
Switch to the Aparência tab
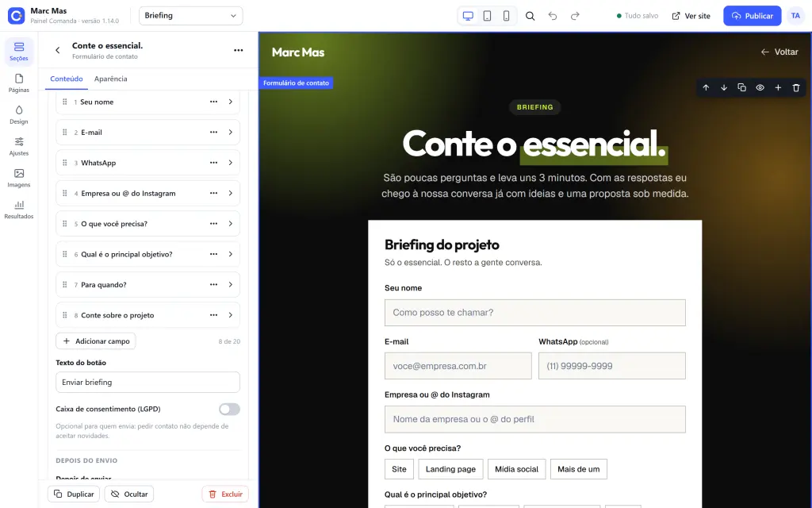click(110, 79)
